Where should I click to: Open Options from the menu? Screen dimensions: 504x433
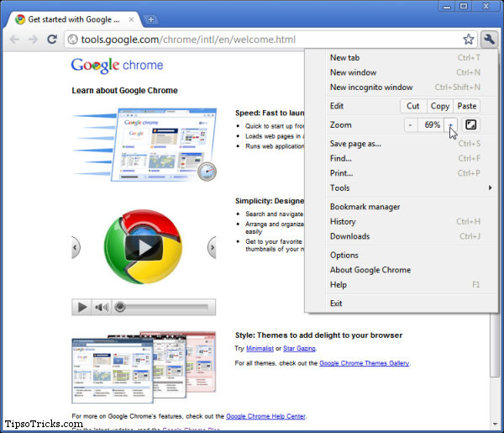point(411,255)
